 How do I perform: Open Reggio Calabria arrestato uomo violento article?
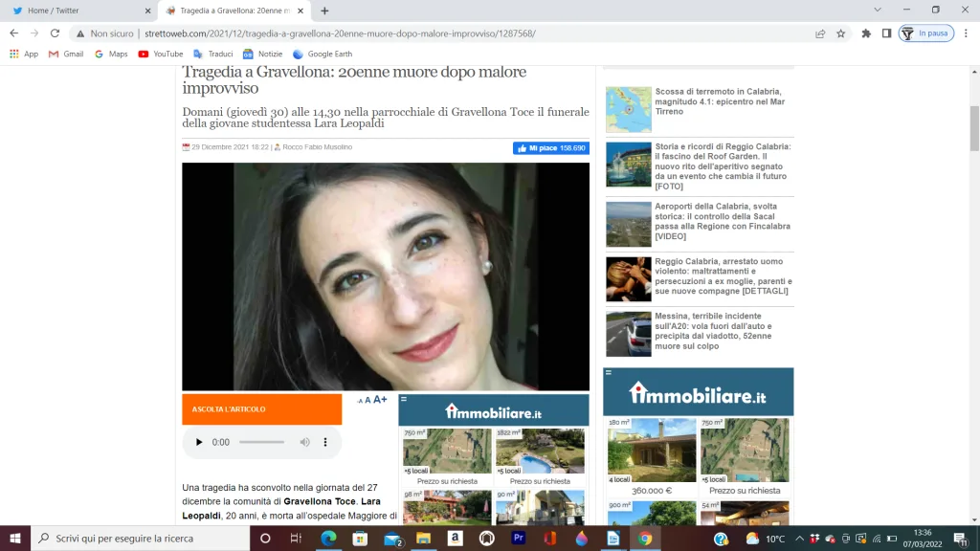[x=724, y=276]
